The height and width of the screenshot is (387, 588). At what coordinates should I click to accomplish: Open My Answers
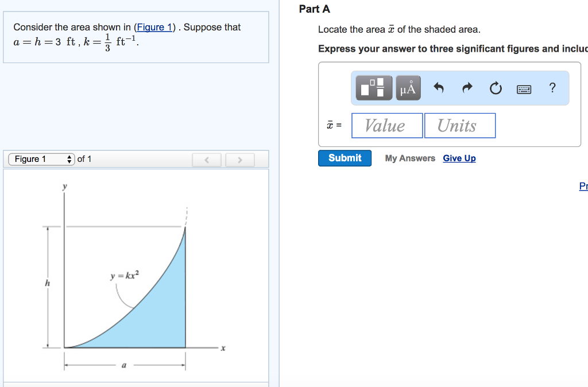(410, 158)
